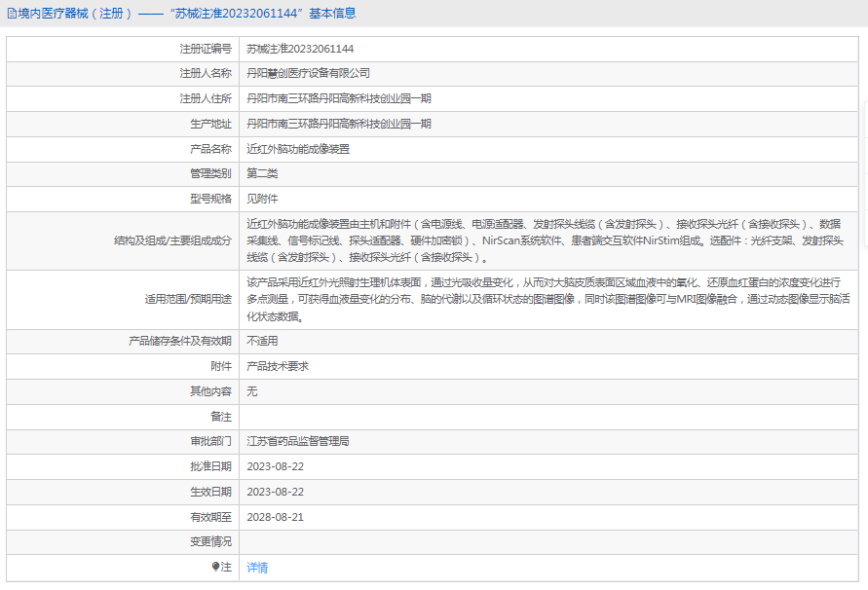Select the 见附件 value in 型号规格 row
This screenshot has height=590, width=868.
(262, 199)
